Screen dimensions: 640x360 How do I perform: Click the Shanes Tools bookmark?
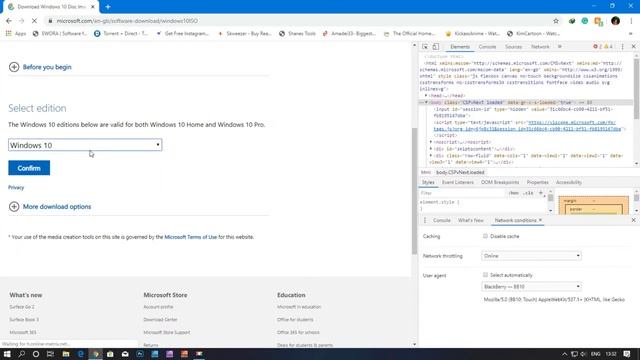pos(298,33)
